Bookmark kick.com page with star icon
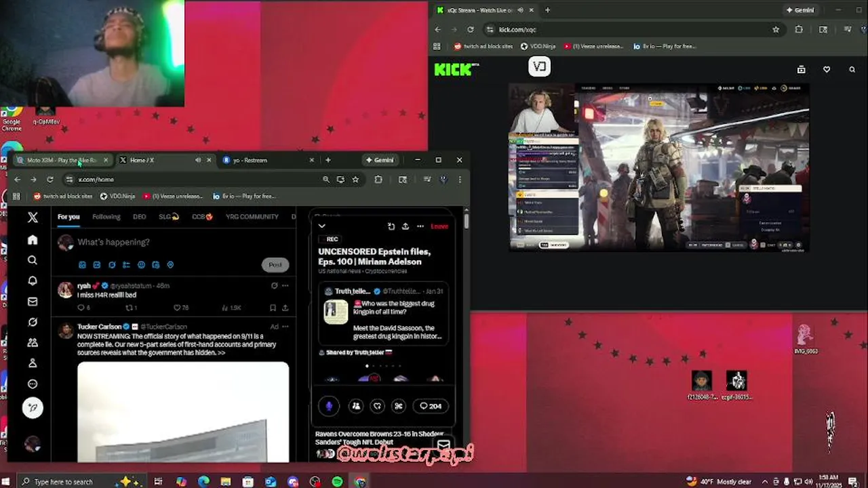The height and width of the screenshot is (488, 868). click(776, 30)
